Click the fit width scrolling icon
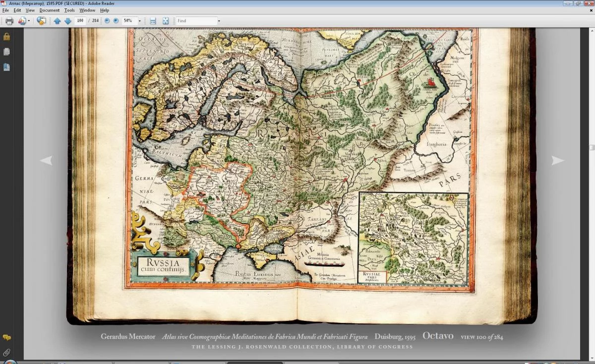Image resolution: width=595 pixels, height=364 pixels. click(x=153, y=21)
